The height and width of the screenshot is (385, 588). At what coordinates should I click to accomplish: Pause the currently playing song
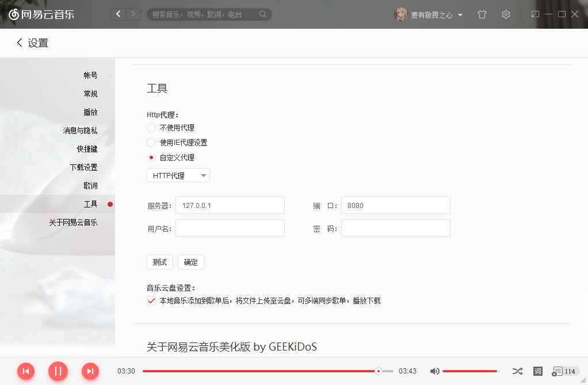coord(58,371)
